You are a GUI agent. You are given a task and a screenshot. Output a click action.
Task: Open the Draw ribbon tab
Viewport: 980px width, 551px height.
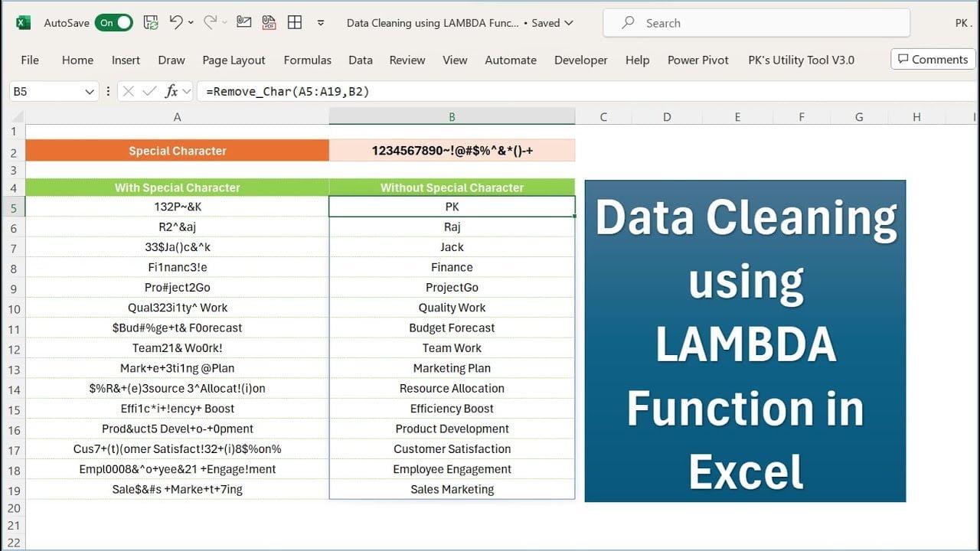pos(171,60)
